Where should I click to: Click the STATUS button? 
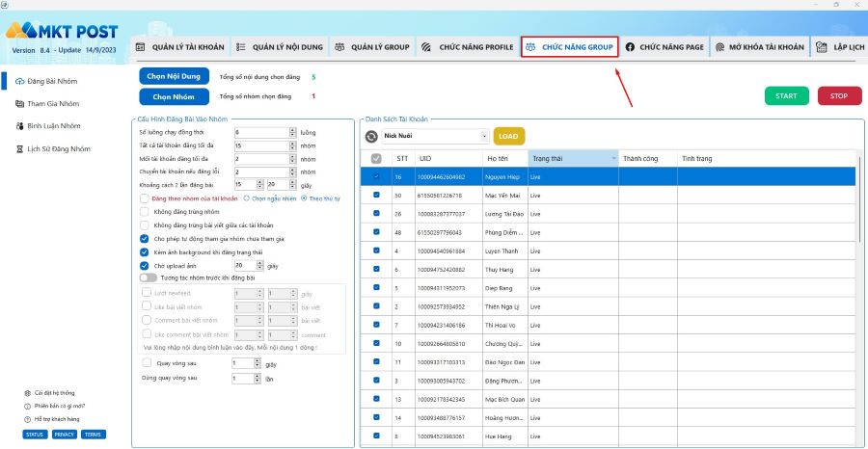pyautogui.click(x=35, y=435)
